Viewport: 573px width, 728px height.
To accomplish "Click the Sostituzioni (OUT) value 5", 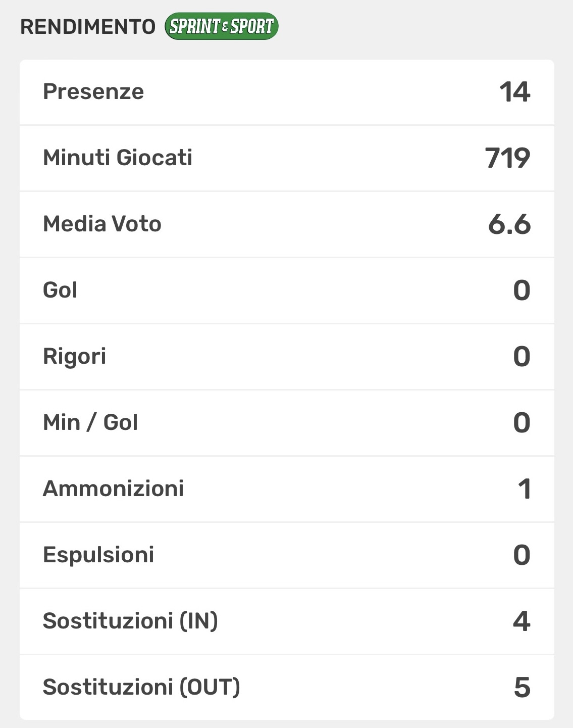I will click(x=522, y=688).
